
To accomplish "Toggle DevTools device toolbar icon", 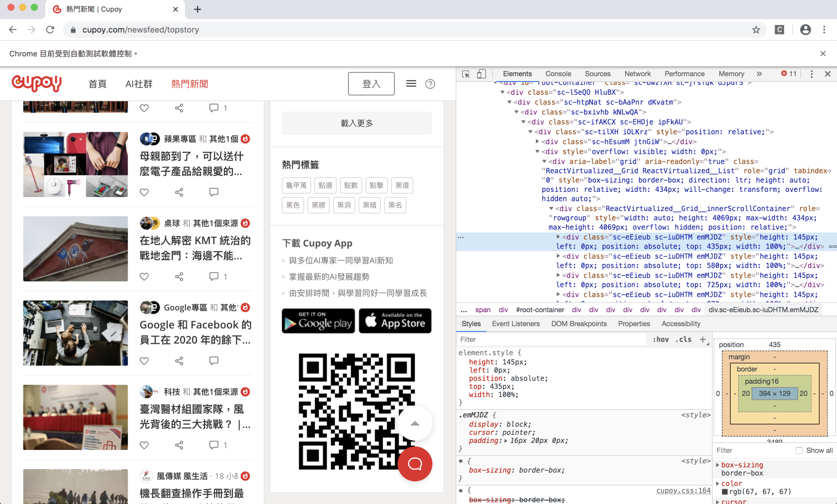I will (481, 74).
